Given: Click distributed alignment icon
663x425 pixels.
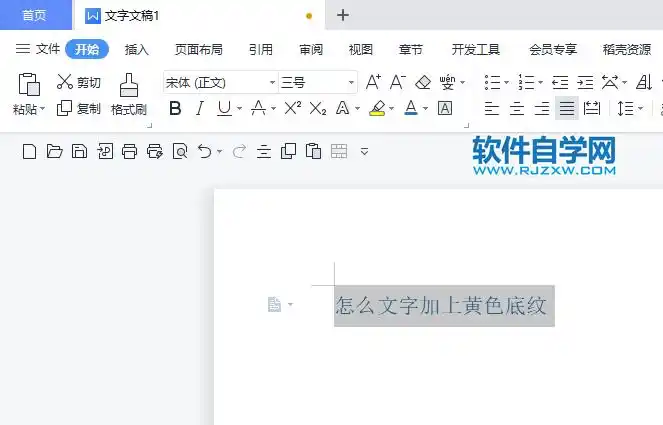Looking at the screenshot, I should point(592,109).
